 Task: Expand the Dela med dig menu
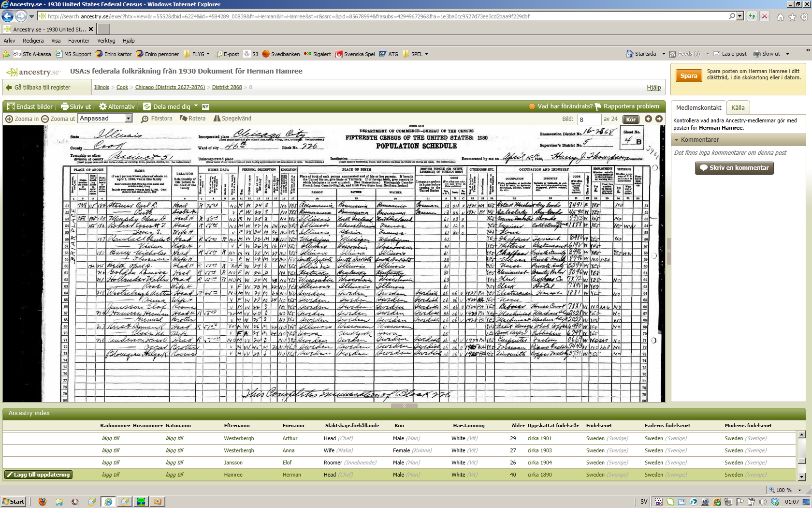pos(171,106)
